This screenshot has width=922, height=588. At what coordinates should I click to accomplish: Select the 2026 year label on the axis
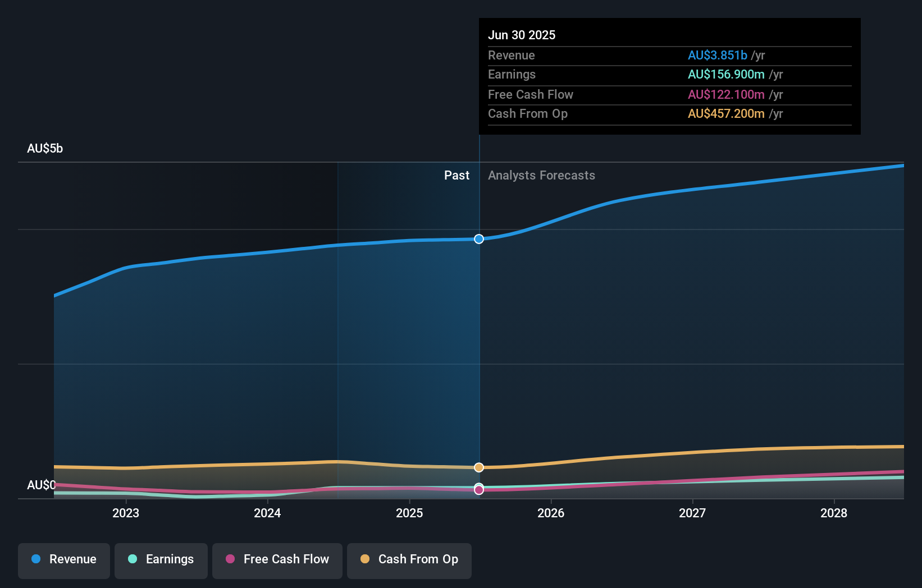pyautogui.click(x=551, y=513)
